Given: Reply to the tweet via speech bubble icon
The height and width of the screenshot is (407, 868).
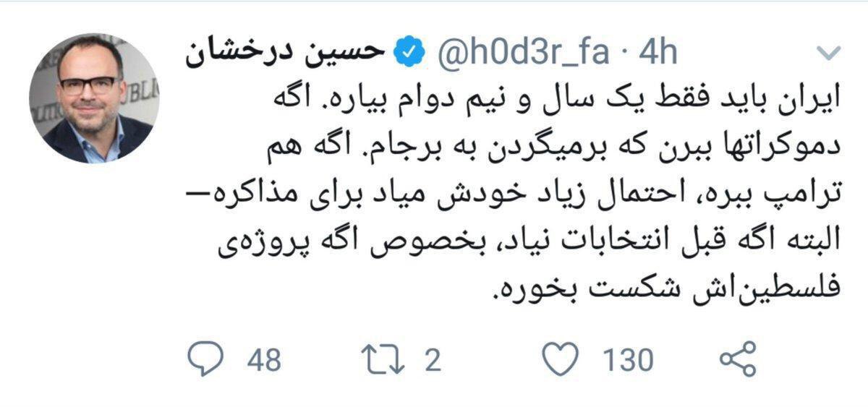Looking at the screenshot, I should 206,359.
